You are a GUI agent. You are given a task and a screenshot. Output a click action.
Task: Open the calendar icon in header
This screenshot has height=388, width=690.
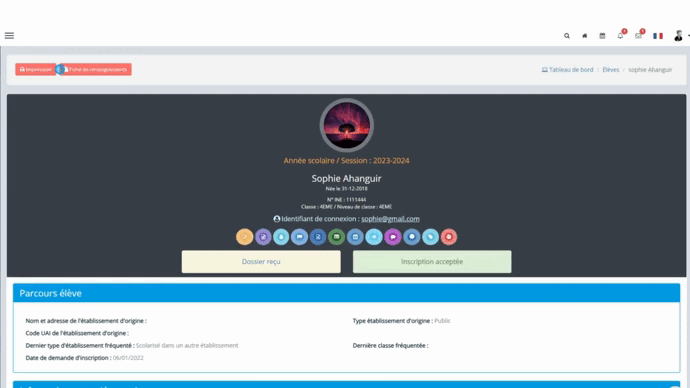tap(602, 36)
